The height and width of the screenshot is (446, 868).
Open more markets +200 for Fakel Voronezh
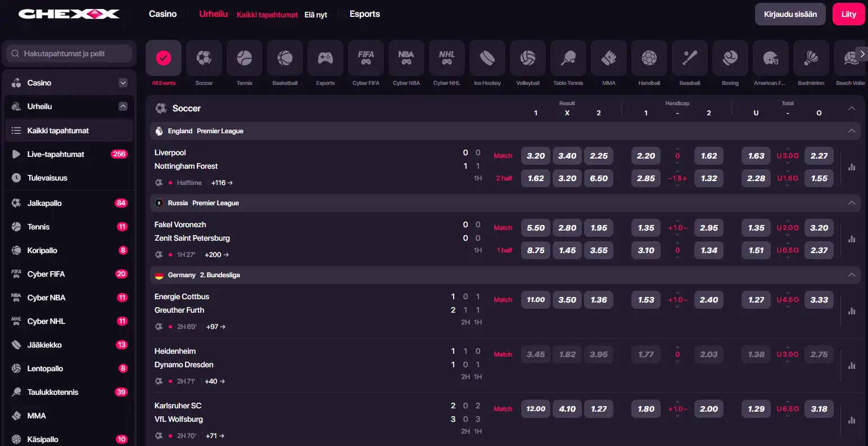pos(216,255)
